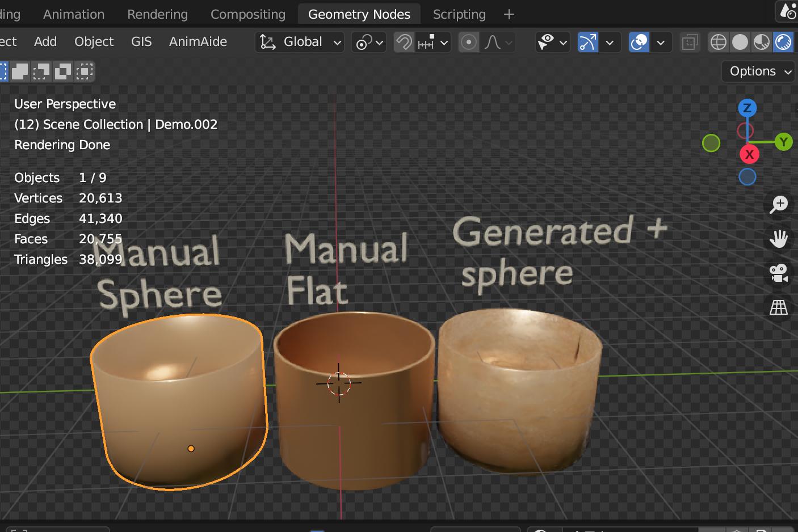This screenshot has height=532, width=798.
Task: Click the plus to add new workspace
Action: (x=508, y=14)
